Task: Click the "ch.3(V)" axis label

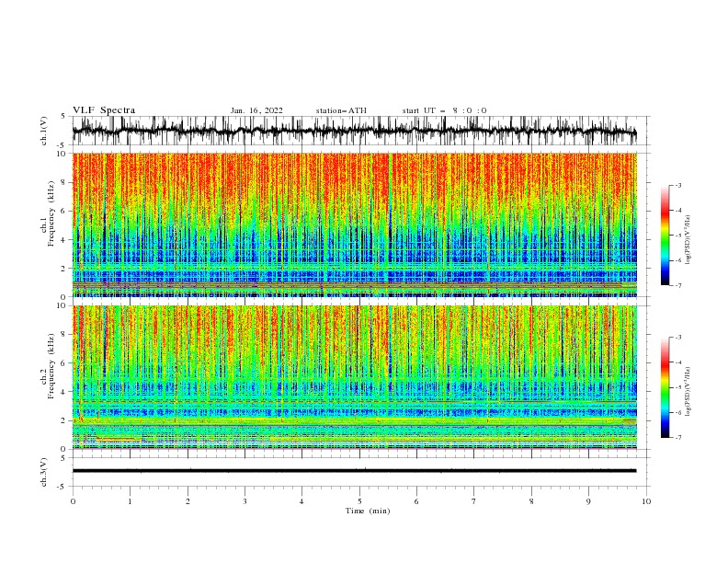Action: [44, 472]
